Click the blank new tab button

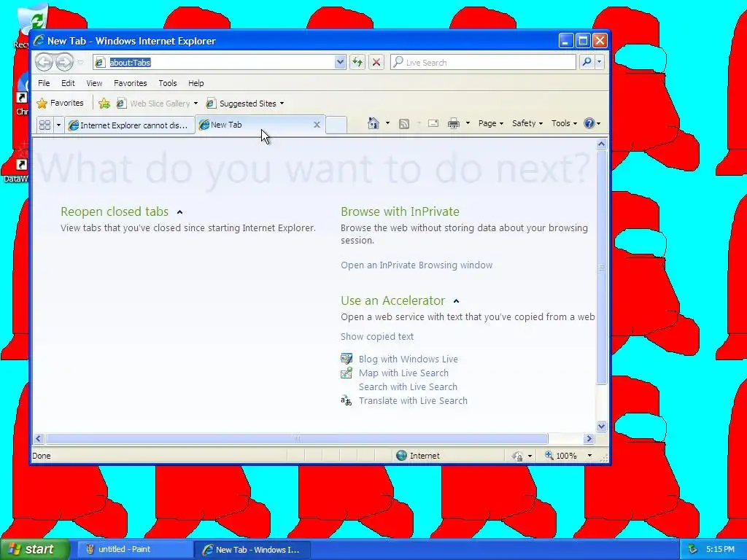(x=336, y=125)
